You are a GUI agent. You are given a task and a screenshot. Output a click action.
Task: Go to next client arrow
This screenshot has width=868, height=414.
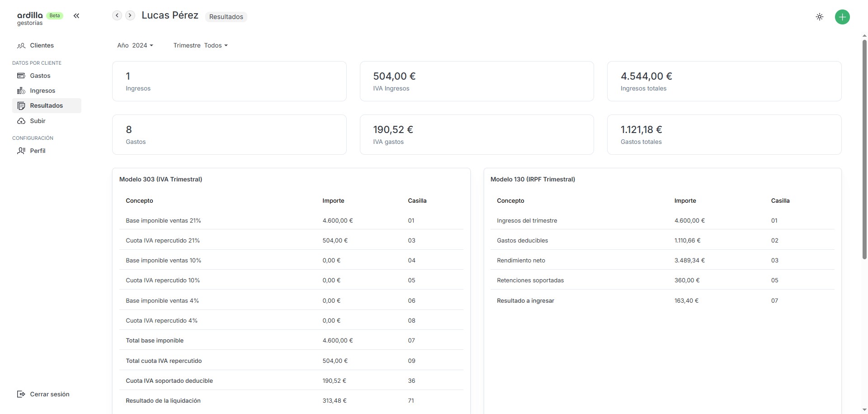pyautogui.click(x=130, y=15)
